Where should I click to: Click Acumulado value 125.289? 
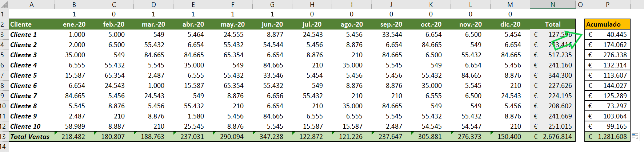(x=608, y=96)
